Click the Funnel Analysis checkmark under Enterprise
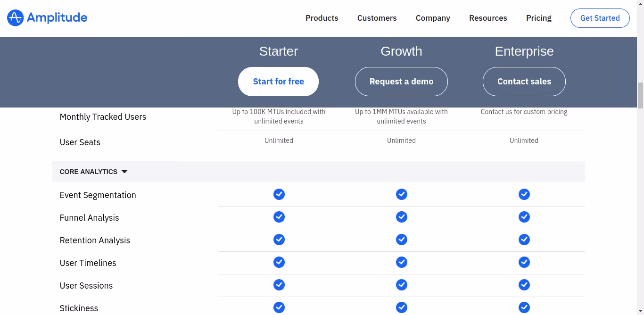This screenshot has width=644, height=315. (524, 217)
